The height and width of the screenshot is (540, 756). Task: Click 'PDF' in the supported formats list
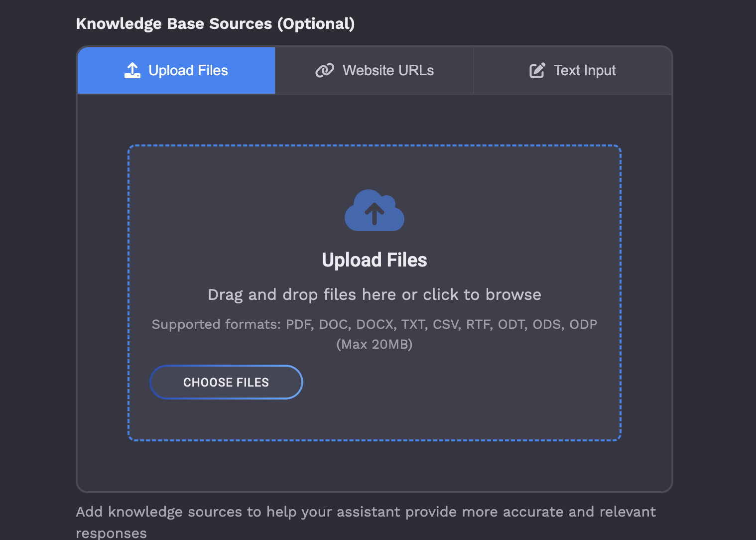point(299,324)
